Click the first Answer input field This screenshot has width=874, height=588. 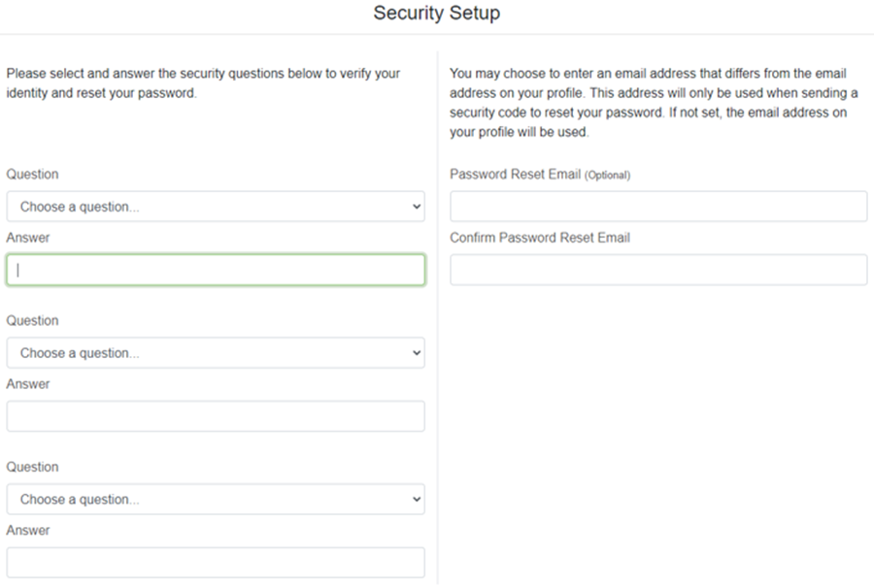[215, 270]
